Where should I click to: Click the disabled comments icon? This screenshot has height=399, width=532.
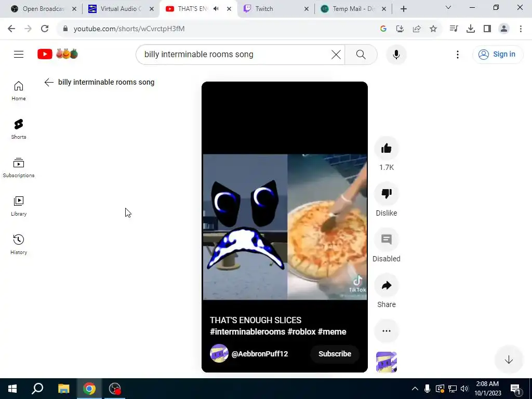[x=386, y=240]
